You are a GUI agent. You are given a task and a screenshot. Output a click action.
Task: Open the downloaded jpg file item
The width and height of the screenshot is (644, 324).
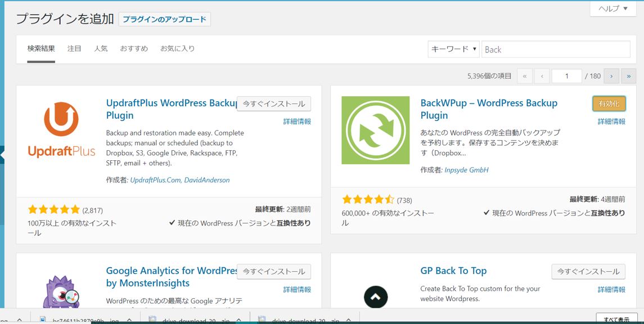(x=84, y=320)
